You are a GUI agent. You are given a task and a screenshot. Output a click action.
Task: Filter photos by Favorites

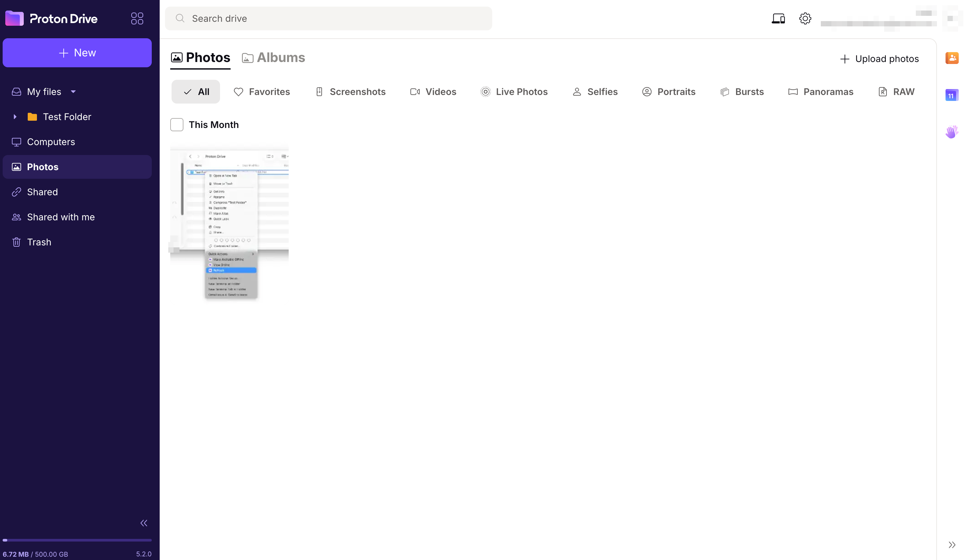(x=262, y=92)
